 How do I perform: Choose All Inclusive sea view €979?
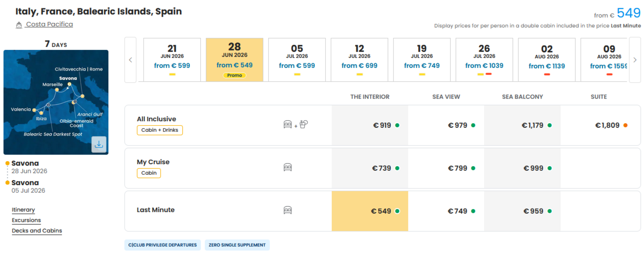click(x=446, y=125)
